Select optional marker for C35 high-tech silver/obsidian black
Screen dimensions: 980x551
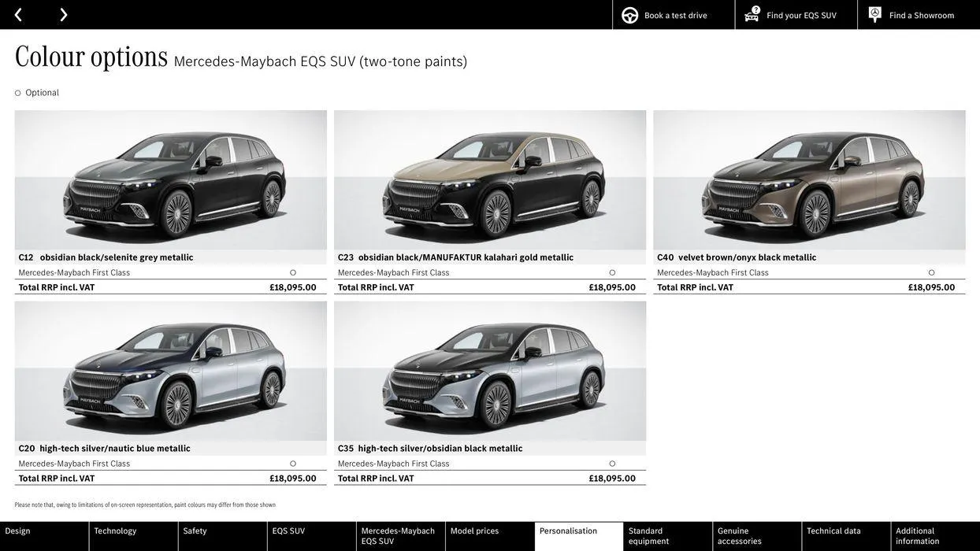(612, 464)
